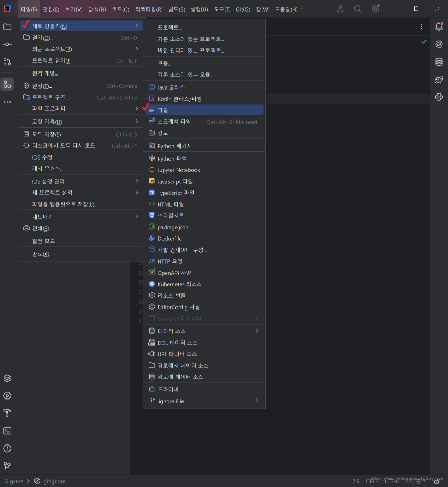Click the green inspection checkmark icon
Viewport: 448px width, 487px height.
(424, 42)
